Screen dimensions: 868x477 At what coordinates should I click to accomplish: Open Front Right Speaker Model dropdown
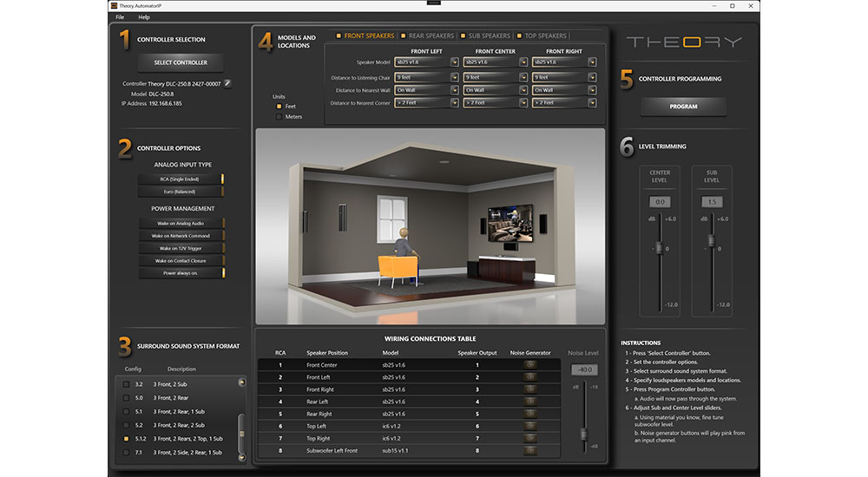564,62
